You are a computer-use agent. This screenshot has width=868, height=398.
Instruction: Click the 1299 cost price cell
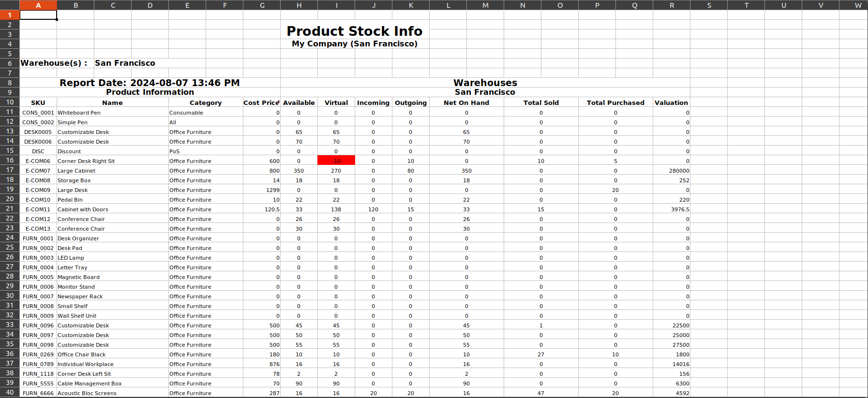pyautogui.click(x=262, y=190)
